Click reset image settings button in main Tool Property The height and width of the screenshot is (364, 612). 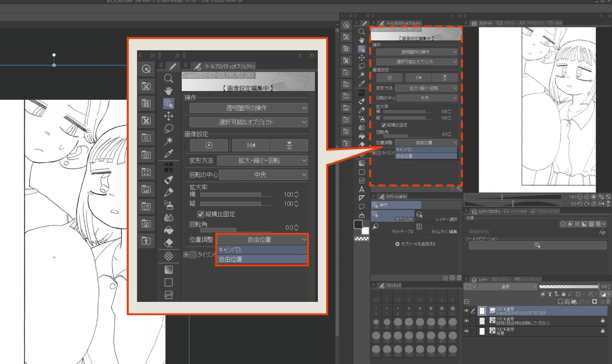(x=390, y=77)
